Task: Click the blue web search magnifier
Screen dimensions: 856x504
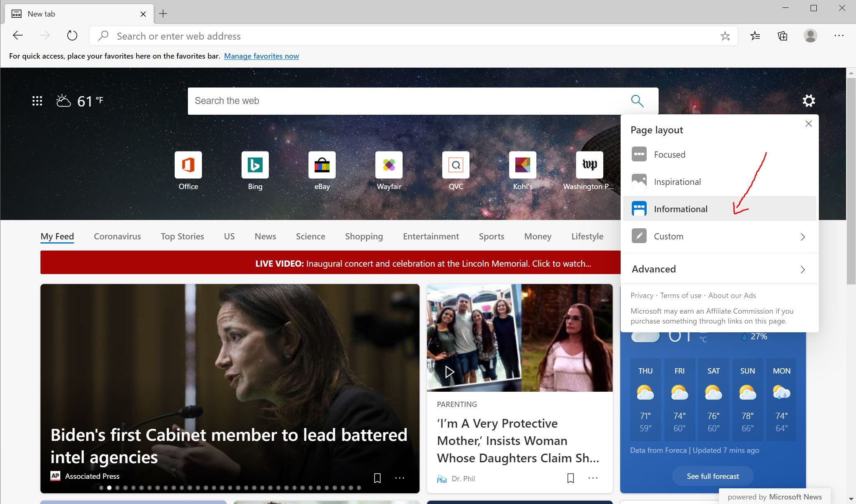Action: click(637, 101)
